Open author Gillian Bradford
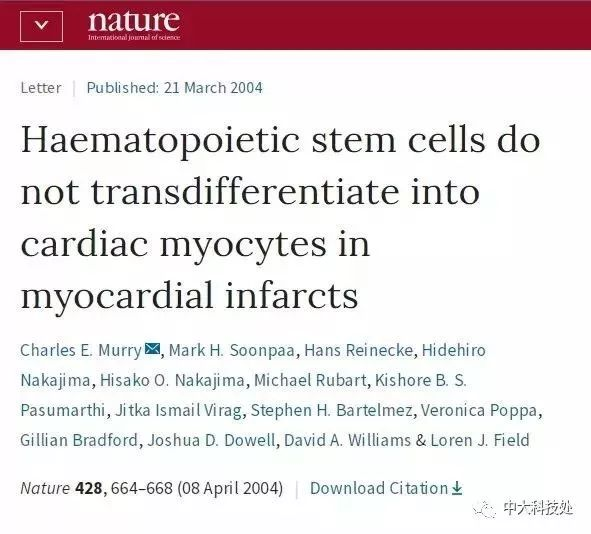The image size is (591, 534). 79,440
